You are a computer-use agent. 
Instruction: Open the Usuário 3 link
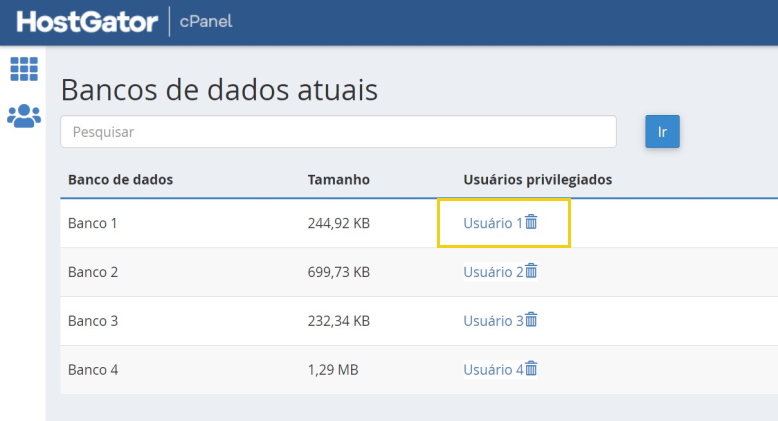click(493, 321)
